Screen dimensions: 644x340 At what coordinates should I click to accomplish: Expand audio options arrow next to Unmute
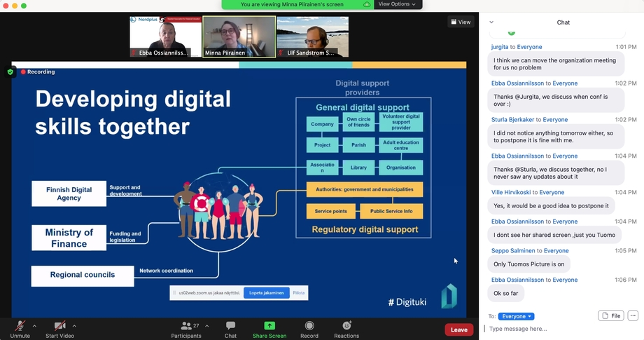(x=34, y=326)
